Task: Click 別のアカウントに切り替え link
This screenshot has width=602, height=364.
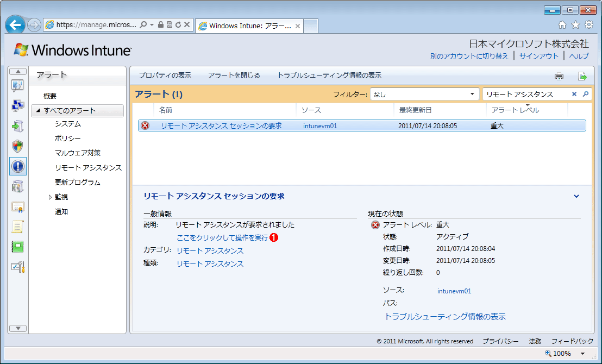Action: pyautogui.click(x=469, y=56)
